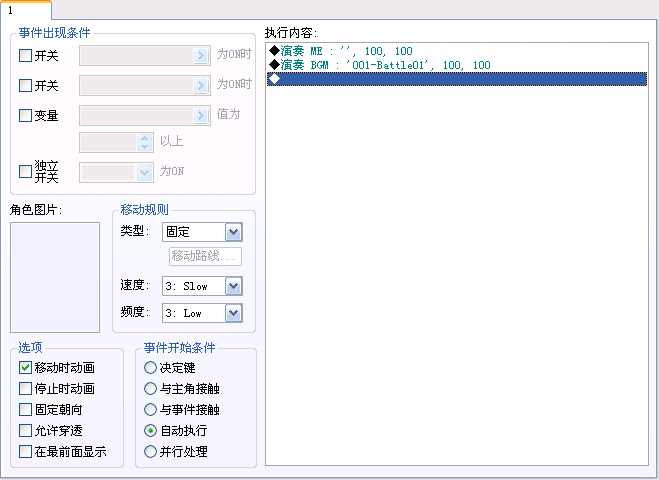Click the variable value spinner up arrow

click(x=145, y=138)
